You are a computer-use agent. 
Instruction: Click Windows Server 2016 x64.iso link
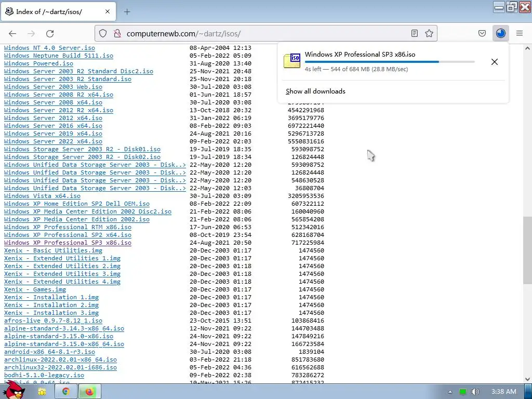tap(54, 126)
